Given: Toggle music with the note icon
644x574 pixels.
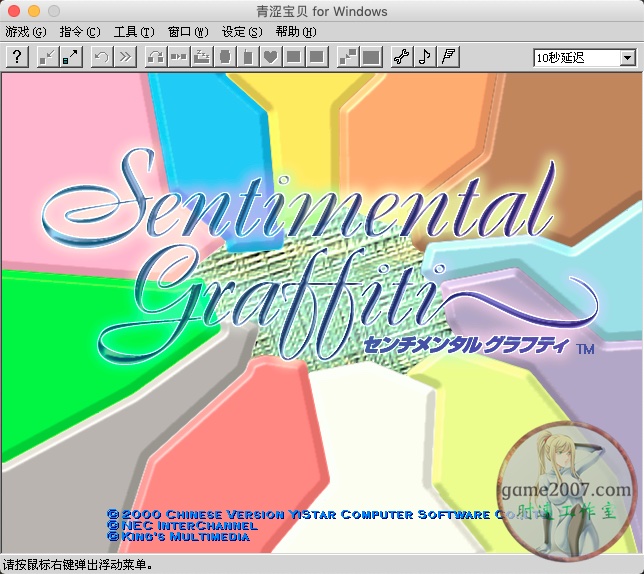Looking at the screenshot, I should (425, 57).
